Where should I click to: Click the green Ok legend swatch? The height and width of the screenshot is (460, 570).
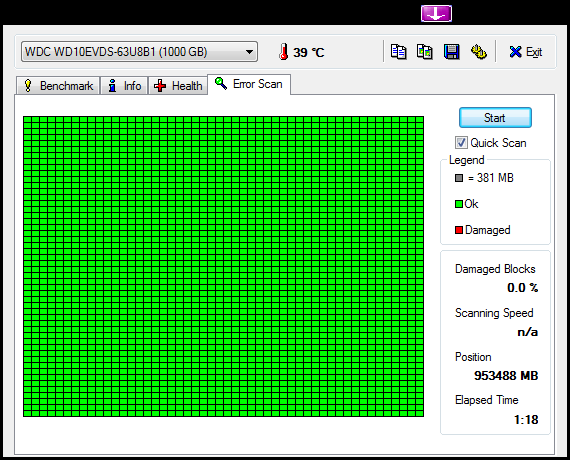tap(459, 204)
